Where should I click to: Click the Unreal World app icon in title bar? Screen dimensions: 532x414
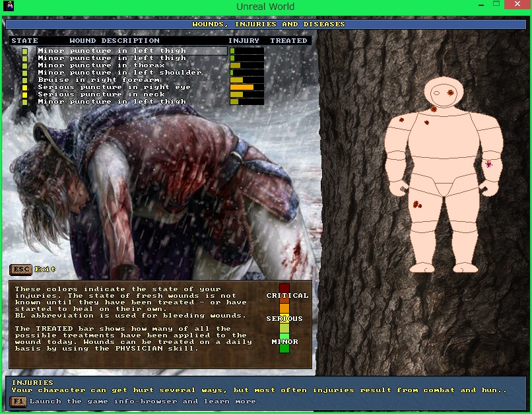(8, 6)
